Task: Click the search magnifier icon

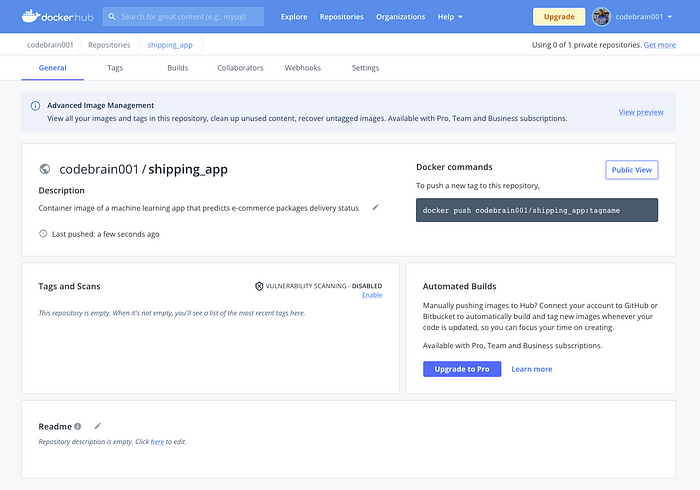Action: point(112,17)
